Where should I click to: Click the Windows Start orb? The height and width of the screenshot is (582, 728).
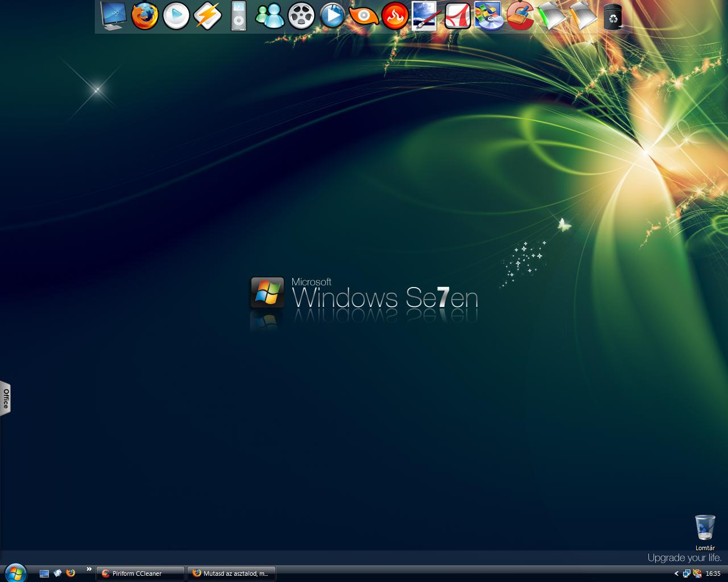[x=15, y=573]
